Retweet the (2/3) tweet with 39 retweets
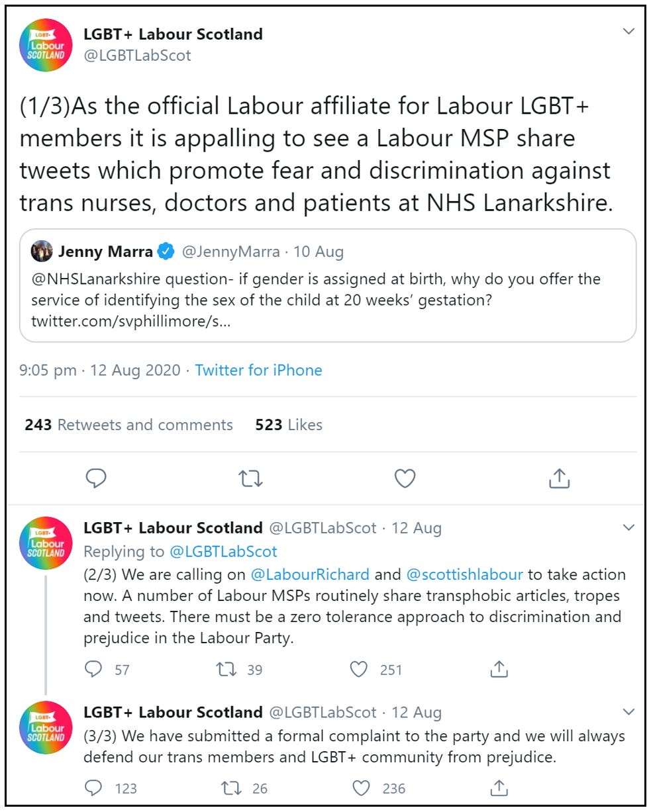This screenshot has height=812, width=651. click(227, 670)
